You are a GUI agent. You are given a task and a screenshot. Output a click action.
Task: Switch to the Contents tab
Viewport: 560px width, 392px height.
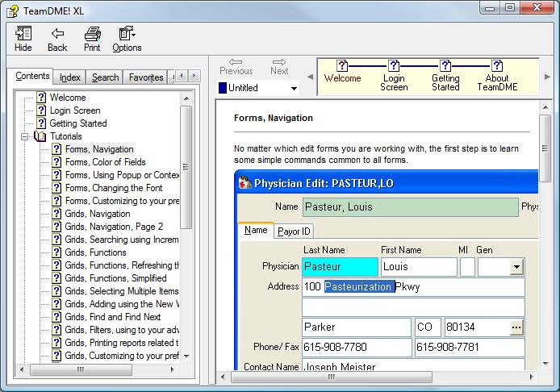point(32,76)
